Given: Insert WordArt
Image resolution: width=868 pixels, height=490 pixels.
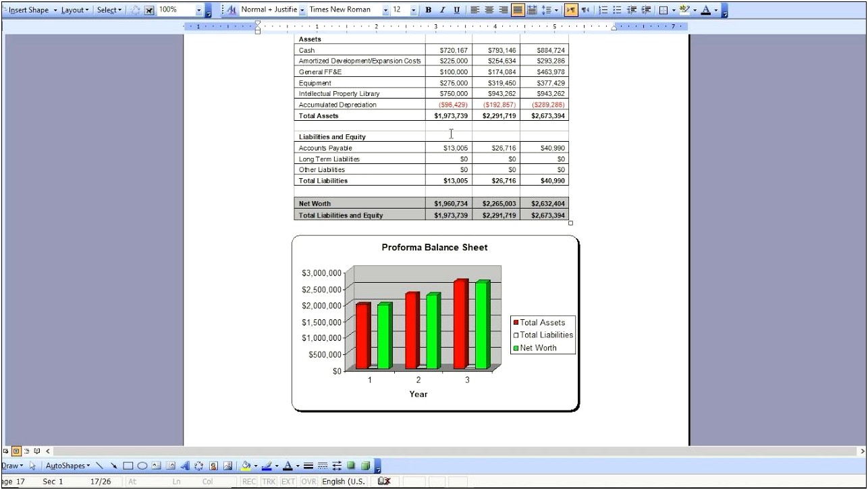Looking at the screenshot, I should pos(185,466).
